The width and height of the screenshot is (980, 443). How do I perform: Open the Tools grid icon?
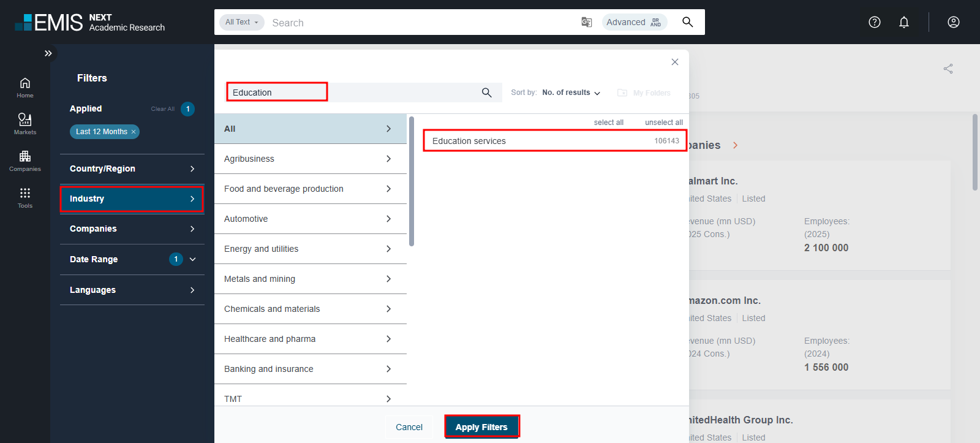click(25, 197)
